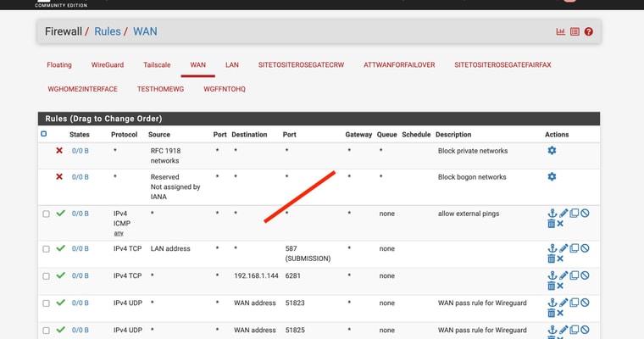Viewport: 644px width, 339px height.
Task: Toggle the select-all rules checkbox in header
Action: click(x=44, y=134)
